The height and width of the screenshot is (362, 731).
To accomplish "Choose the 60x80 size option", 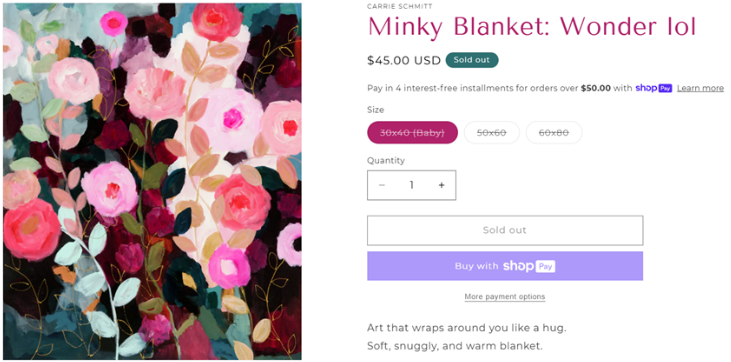I will coord(553,132).
